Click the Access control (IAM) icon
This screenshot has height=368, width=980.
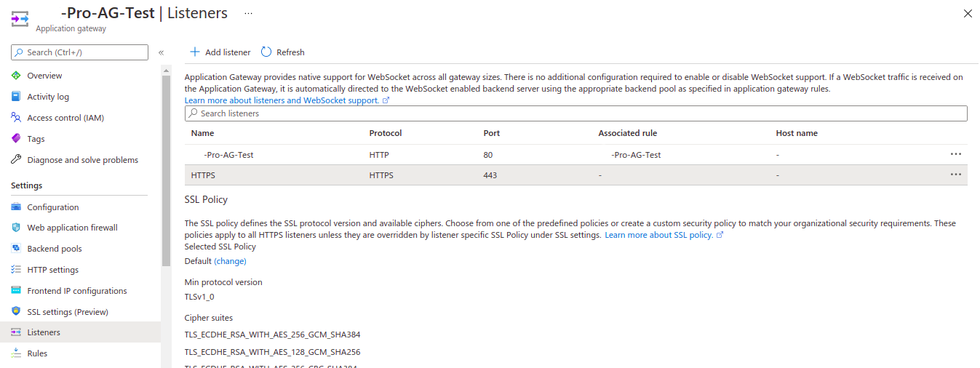16,118
